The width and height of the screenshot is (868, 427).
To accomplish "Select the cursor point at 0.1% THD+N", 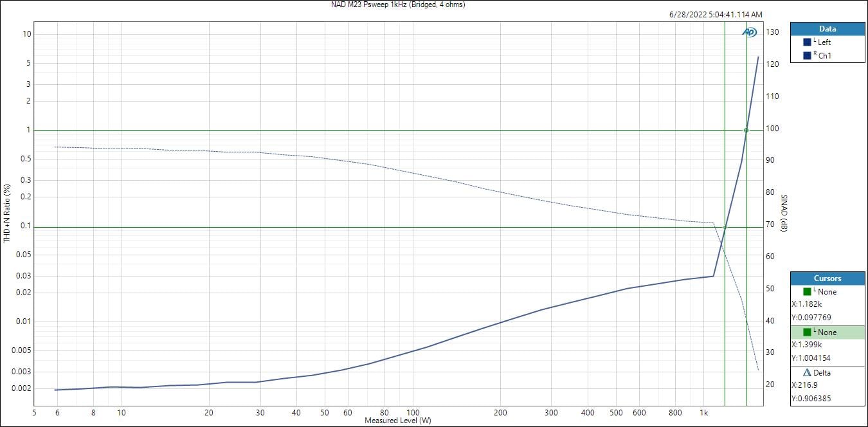I will click(x=725, y=226).
